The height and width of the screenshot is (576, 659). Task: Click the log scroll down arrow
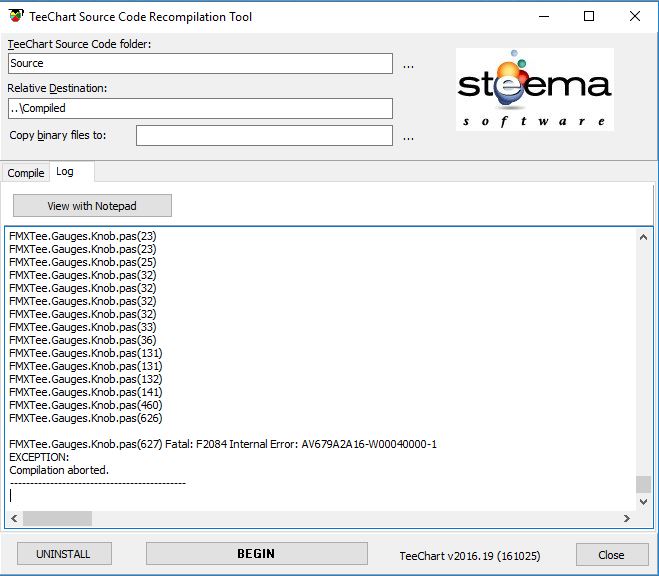tap(643, 502)
